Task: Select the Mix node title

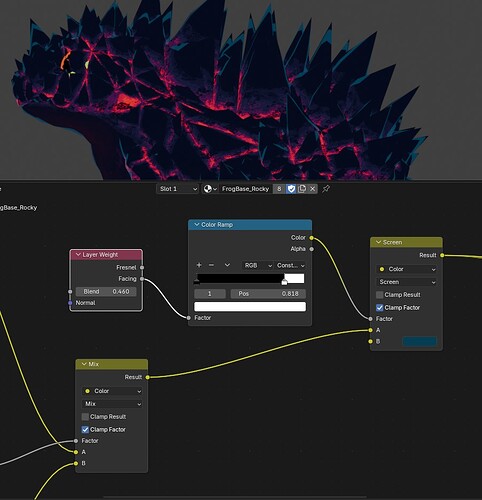Action: [94, 364]
